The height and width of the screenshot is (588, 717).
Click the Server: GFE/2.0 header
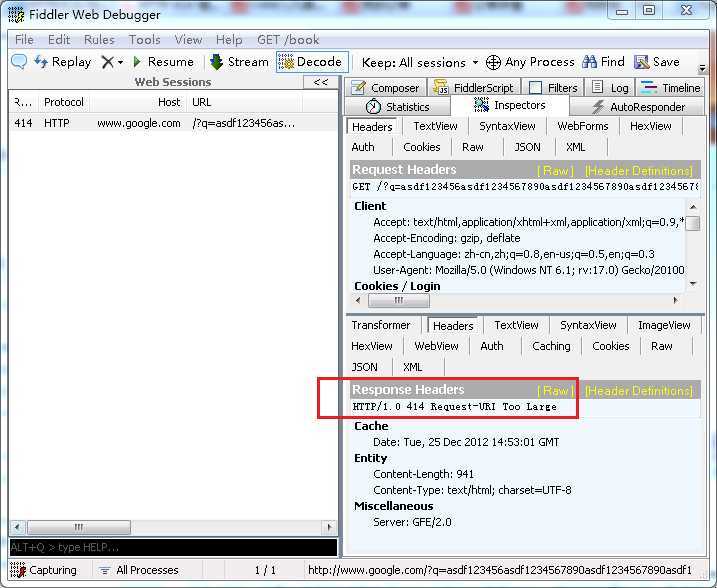[x=412, y=522]
